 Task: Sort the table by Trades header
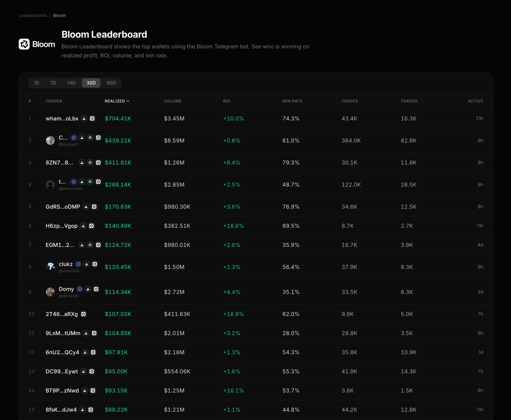[x=350, y=101]
